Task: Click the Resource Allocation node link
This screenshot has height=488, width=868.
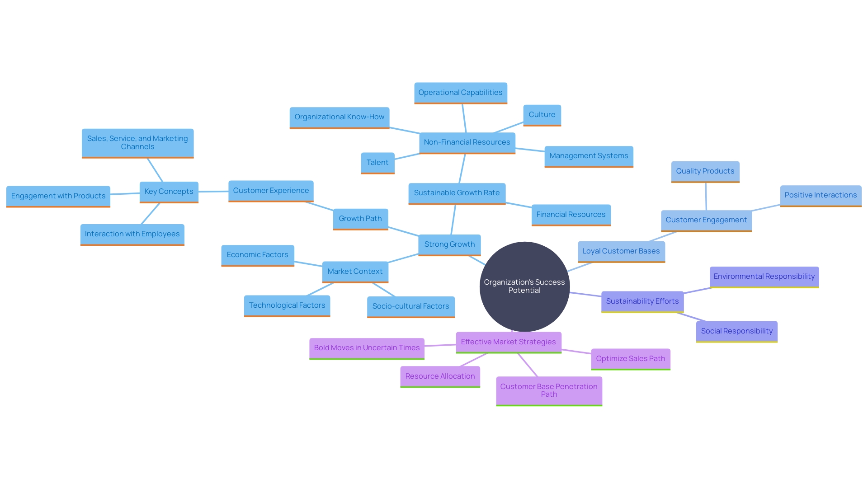Action: pyautogui.click(x=441, y=375)
